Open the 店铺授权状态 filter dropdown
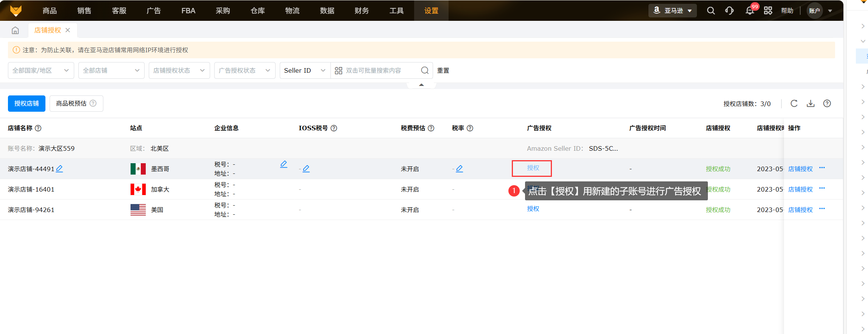 click(x=179, y=70)
